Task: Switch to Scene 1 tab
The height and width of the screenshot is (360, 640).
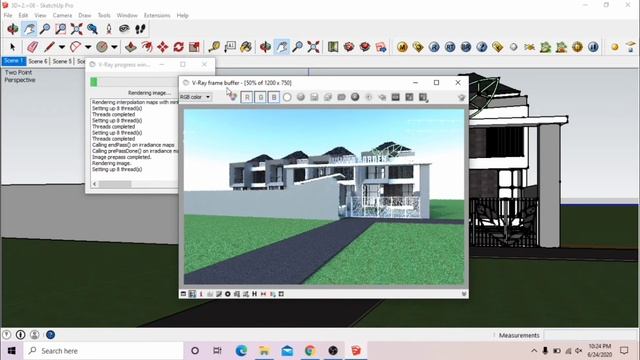Action: click(x=14, y=61)
